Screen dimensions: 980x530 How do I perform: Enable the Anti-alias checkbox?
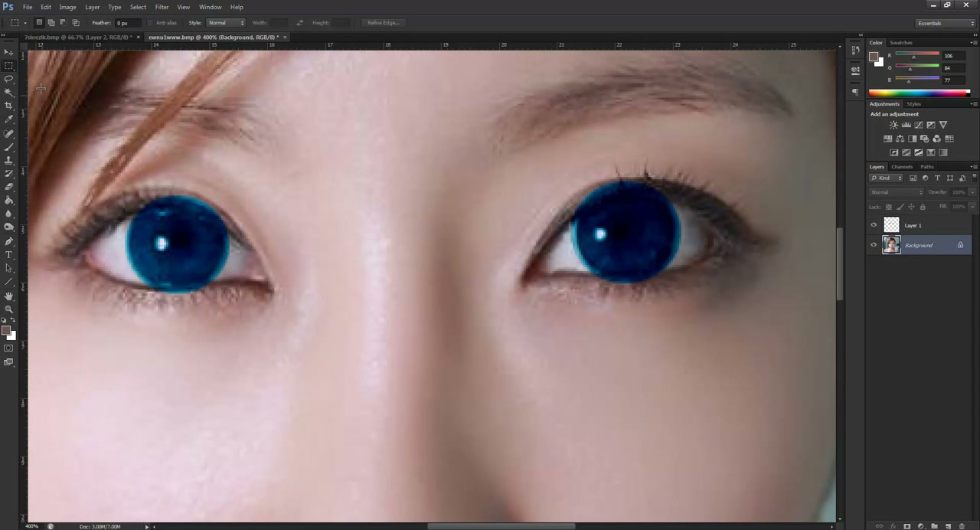click(150, 23)
